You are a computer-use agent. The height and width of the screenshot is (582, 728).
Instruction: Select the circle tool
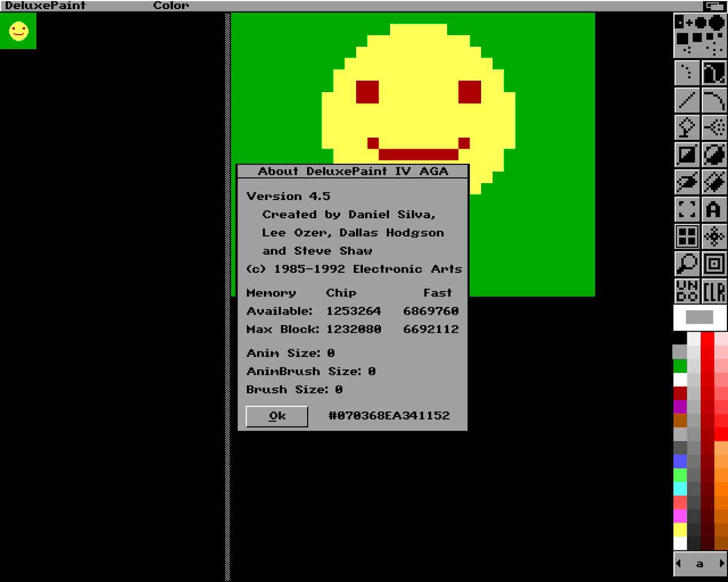tap(715, 155)
